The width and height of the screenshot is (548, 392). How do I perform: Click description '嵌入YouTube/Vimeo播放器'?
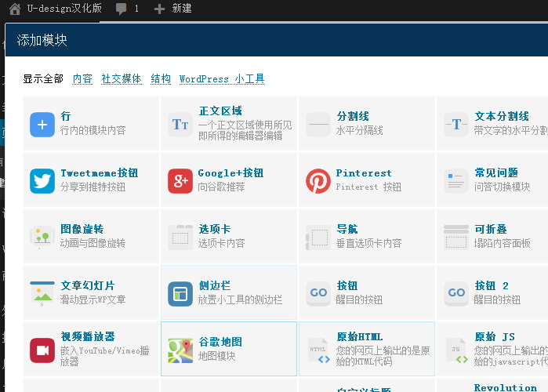[x=105, y=356]
